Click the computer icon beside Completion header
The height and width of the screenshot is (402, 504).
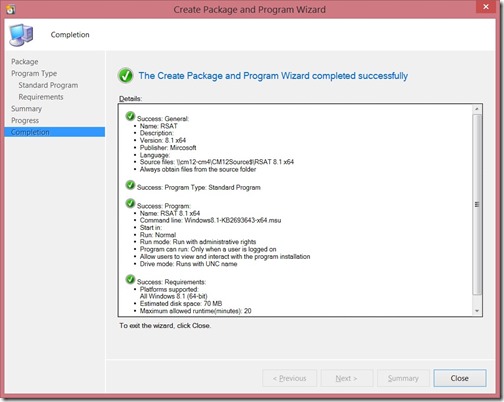(21, 35)
